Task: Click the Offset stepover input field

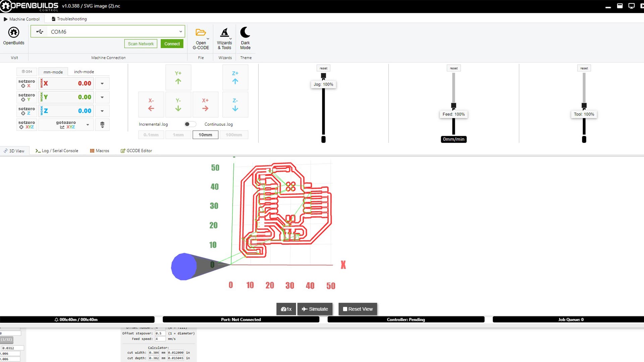Action: (x=160, y=333)
